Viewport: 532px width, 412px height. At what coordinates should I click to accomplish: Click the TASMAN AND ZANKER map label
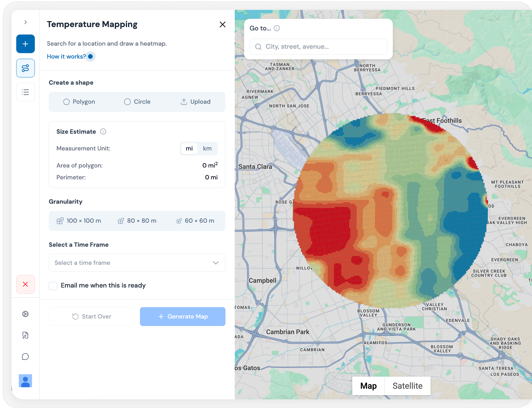280,67
